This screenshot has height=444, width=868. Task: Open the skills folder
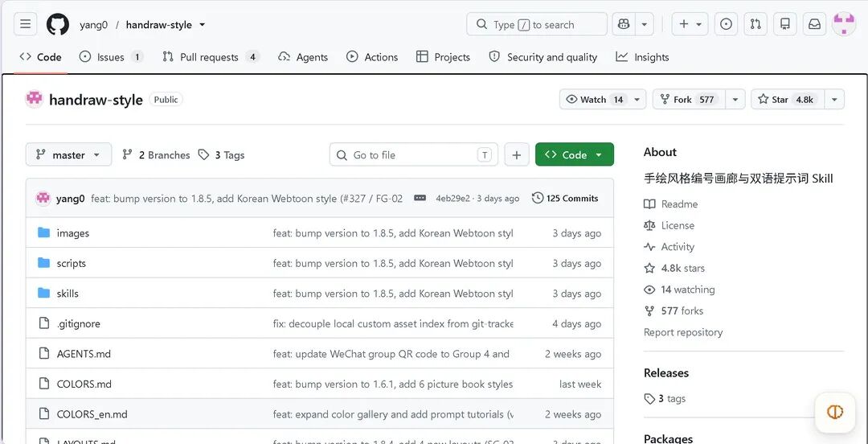point(68,294)
